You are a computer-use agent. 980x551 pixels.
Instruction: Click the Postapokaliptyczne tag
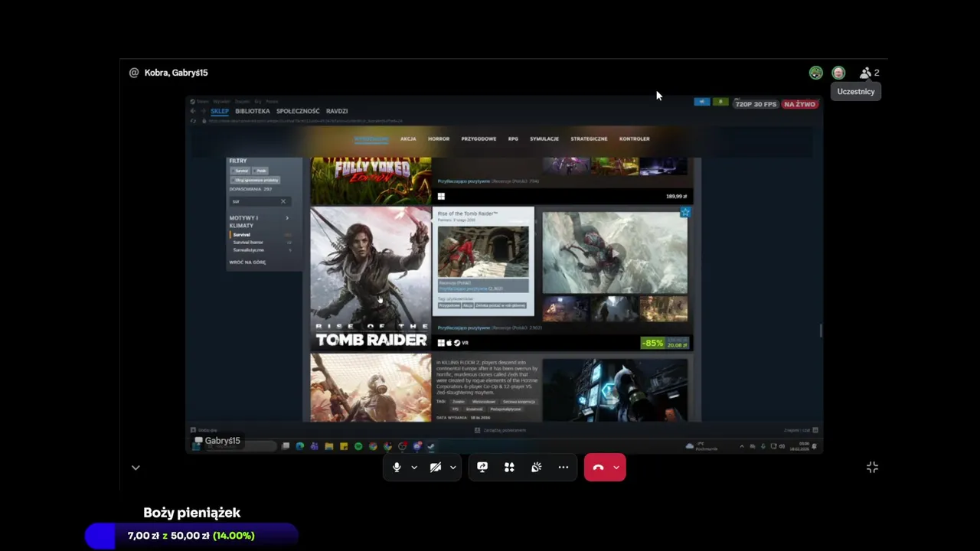point(507,409)
